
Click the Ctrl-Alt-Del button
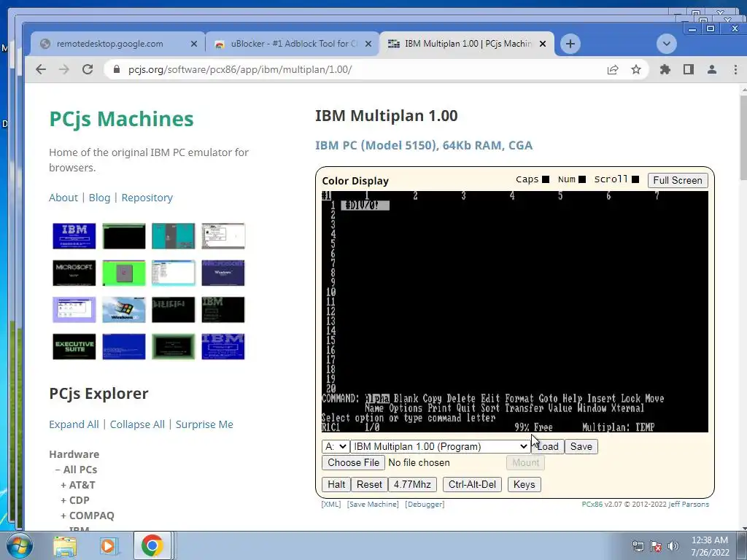coord(472,485)
